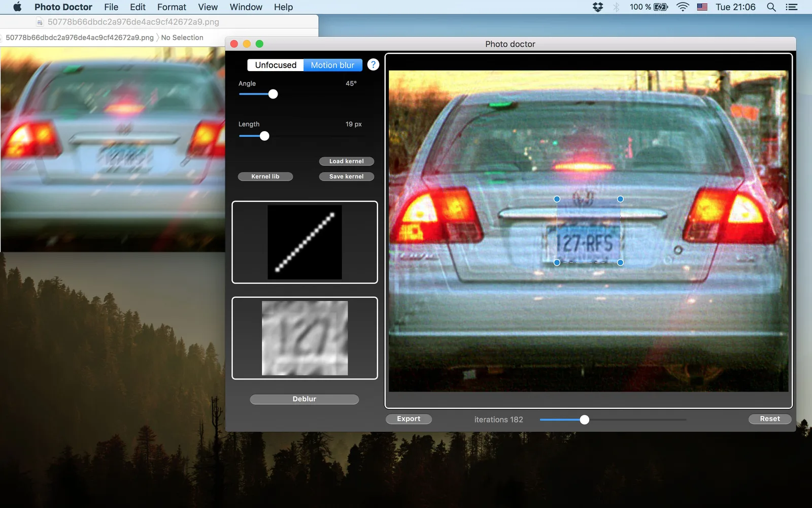The height and width of the screenshot is (508, 812).
Task: Select the Motion blur mode
Action: click(333, 65)
